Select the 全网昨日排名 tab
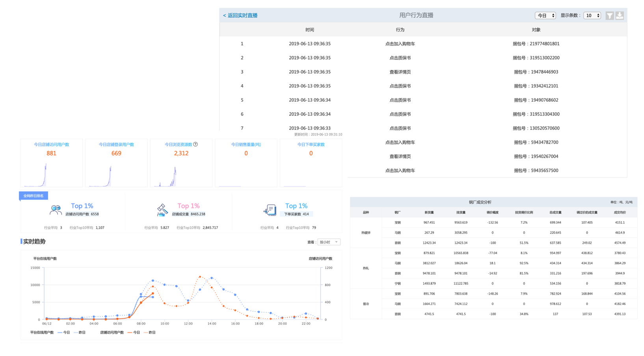Viewport: 644px width, 356px height. click(x=34, y=196)
